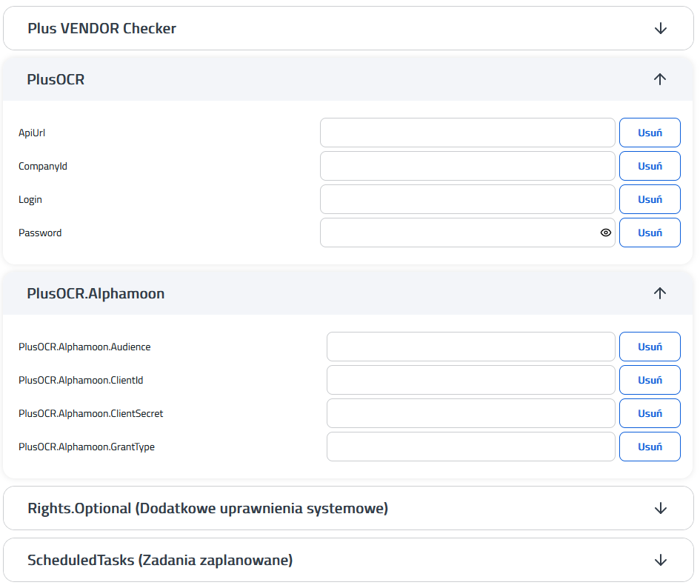700x588 pixels.
Task: Expand ScheduledTasks section arrow
Action: click(660, 560)
